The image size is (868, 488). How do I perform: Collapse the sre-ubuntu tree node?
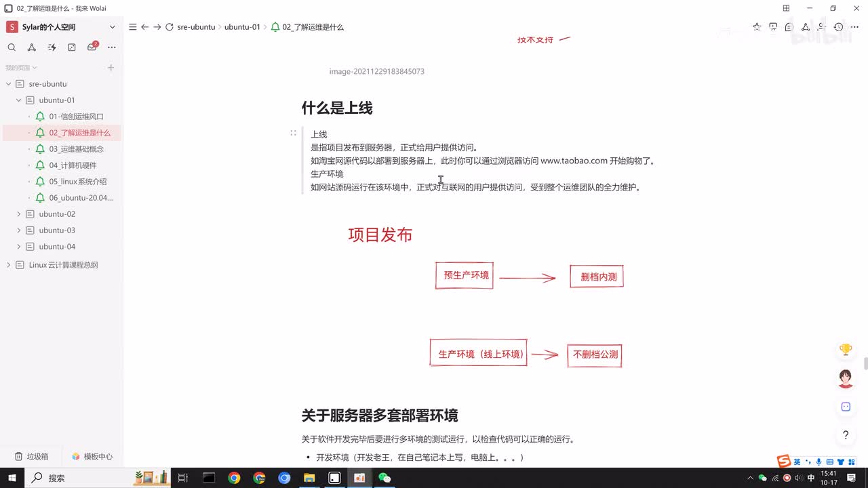(9, 84)
